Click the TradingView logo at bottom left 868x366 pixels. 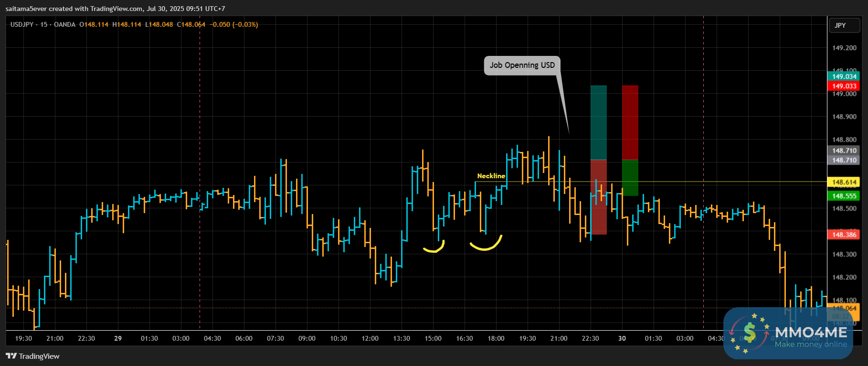(x=32, y=356)
